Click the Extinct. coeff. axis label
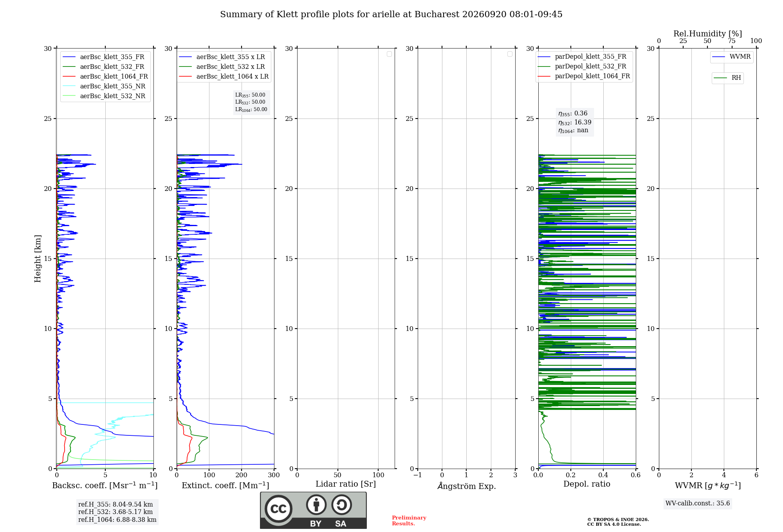 point(226,485)
